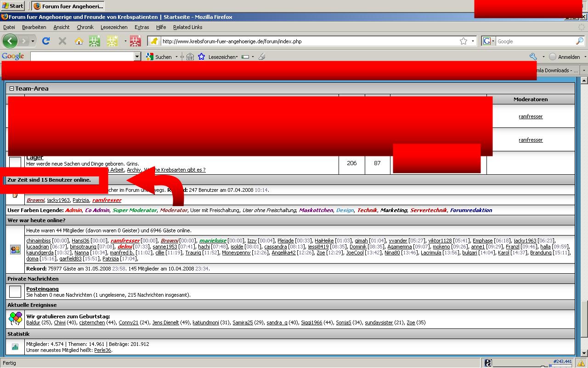Bookmark page using the star in the address bar
The width and height of the screenshot is (588, 368).
[x=464, y=41]
